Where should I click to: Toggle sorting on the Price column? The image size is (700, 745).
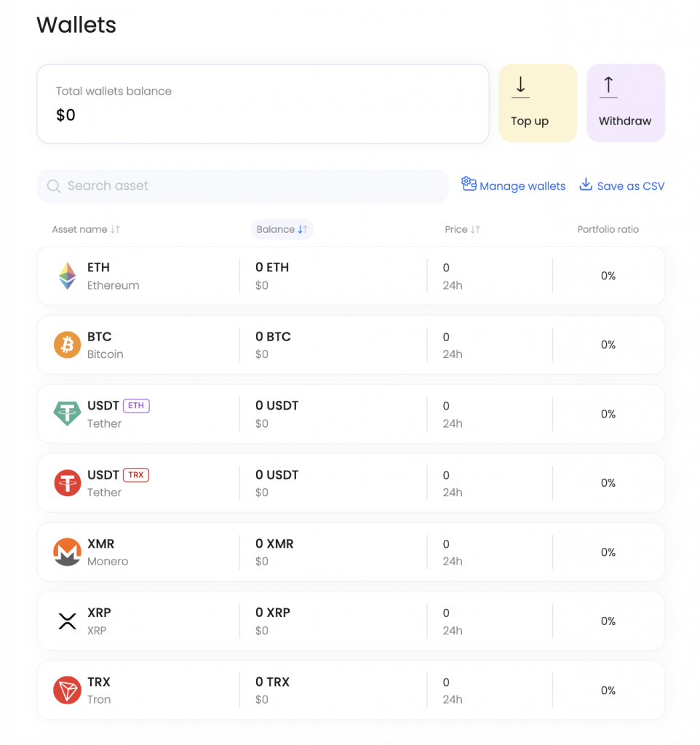click(x=462, y=229)
